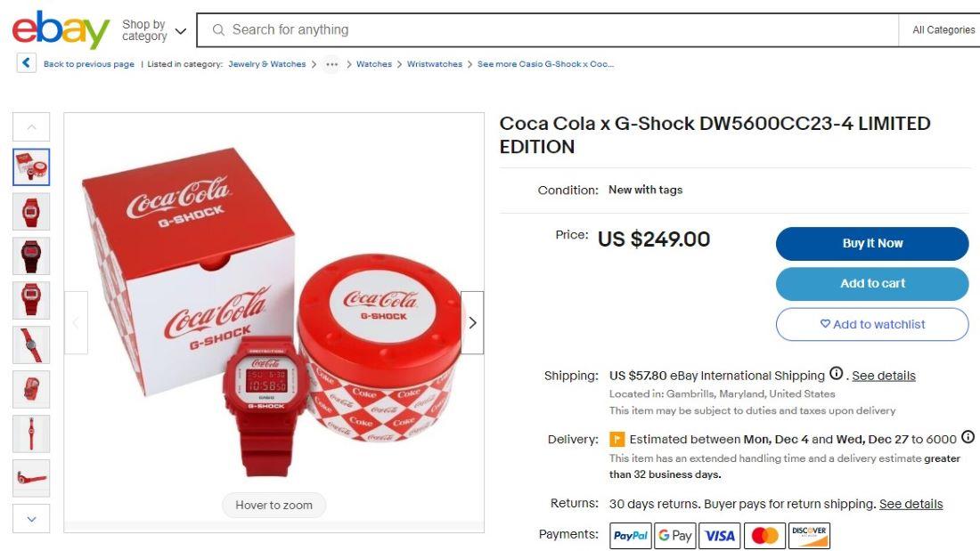980x551 pixels.
Task: Click Add to cart
Action: coord(872,283)
